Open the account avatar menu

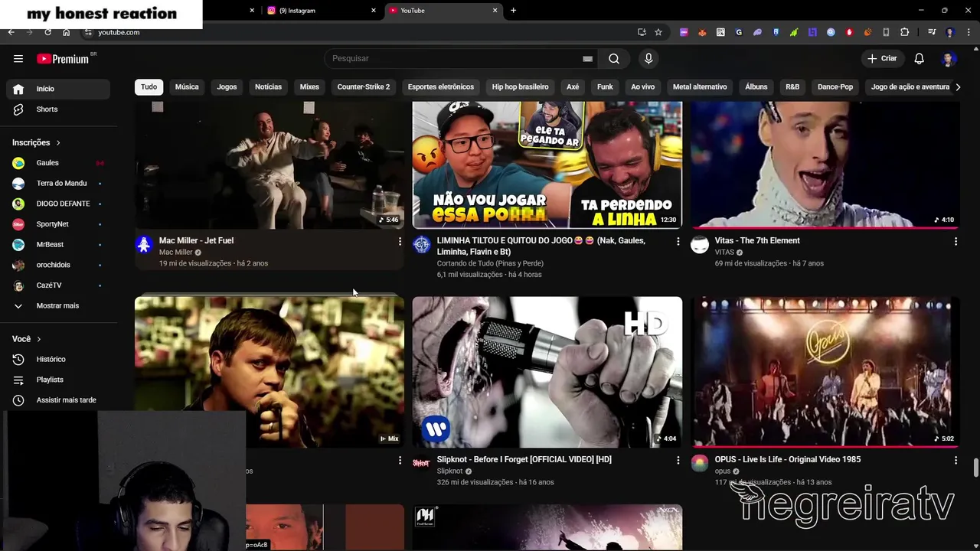pos(949,59)
